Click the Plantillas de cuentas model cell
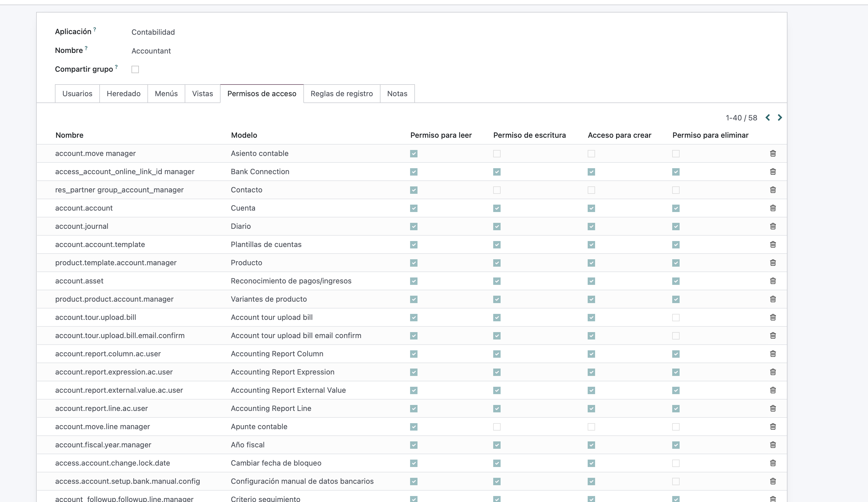Image resolution: width=868 pixels, height=502 pixels. pos(266,244)
